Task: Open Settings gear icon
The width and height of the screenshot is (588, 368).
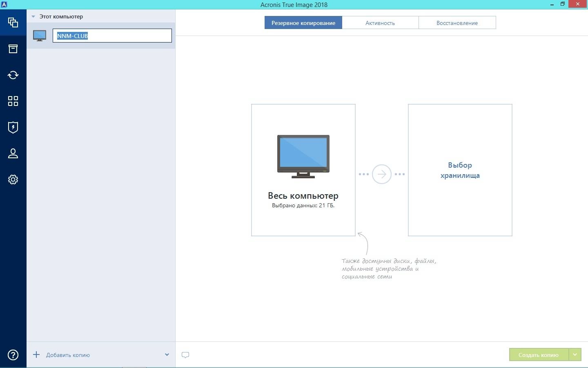Action: [x=13, y=180]
